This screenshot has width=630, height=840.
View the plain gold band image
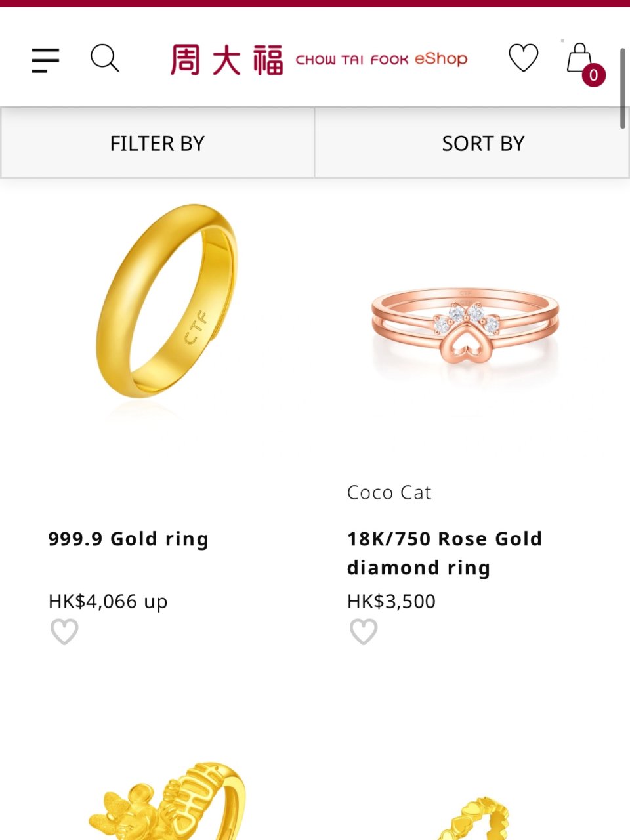tap(167, 302)
